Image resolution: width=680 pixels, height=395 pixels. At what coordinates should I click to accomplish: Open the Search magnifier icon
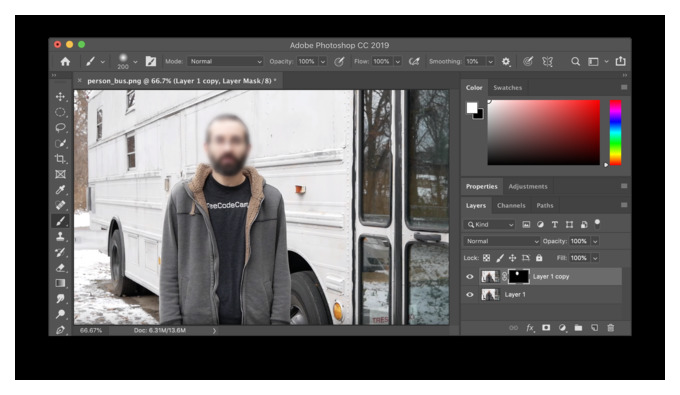(575, 62)
